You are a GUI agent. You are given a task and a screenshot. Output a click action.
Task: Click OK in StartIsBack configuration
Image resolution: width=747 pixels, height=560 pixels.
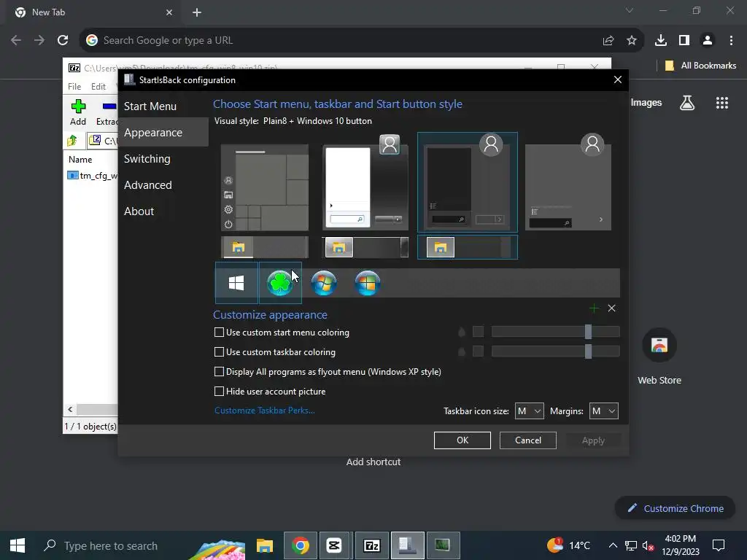(x=462, y=440)
